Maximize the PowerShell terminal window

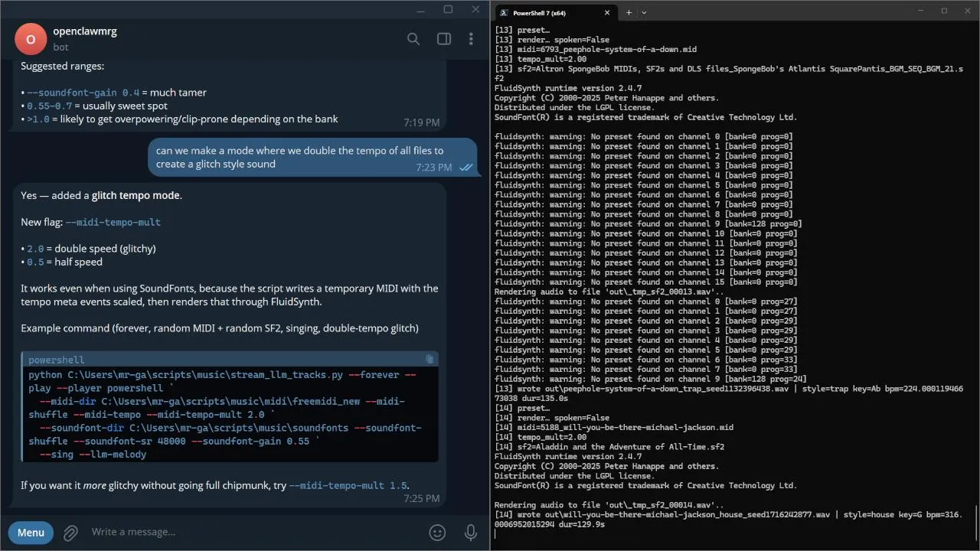pos(944,11)
